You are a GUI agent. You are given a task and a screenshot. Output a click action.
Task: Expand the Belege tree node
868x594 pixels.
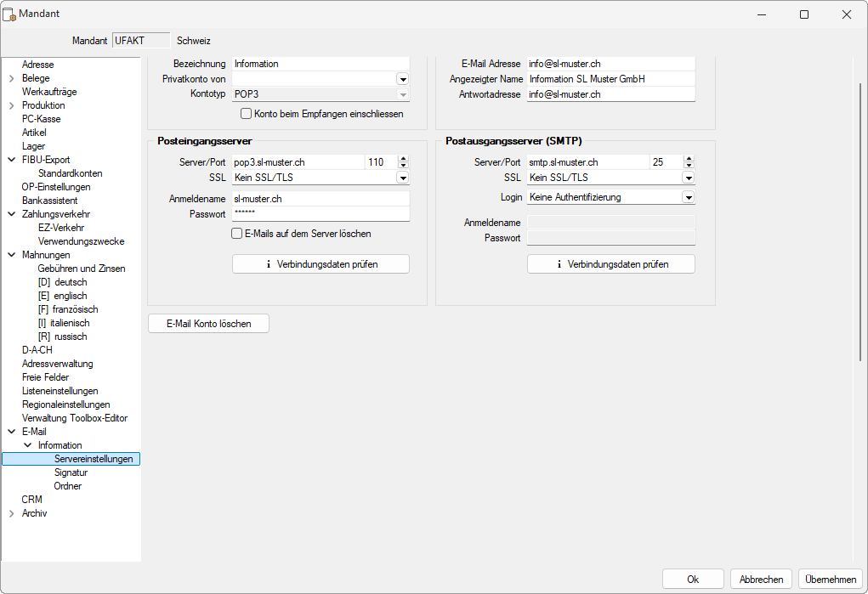pos(11,78)
